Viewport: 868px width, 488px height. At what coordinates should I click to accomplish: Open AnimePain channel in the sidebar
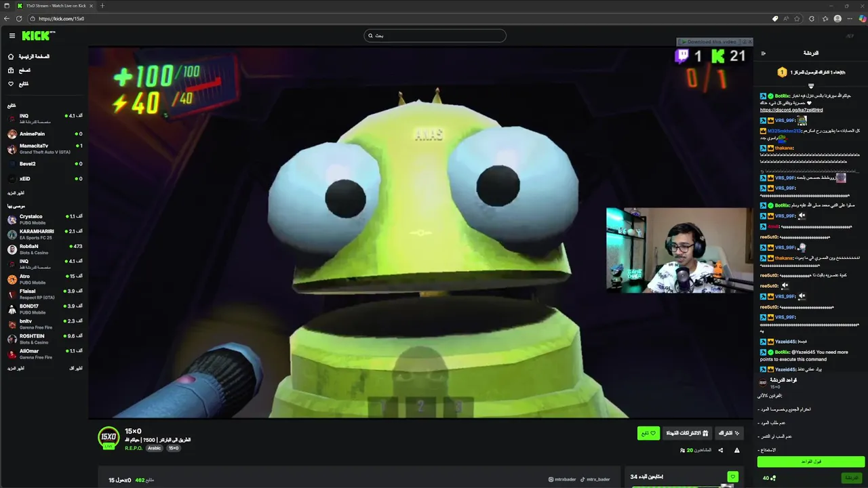(45, 134)
